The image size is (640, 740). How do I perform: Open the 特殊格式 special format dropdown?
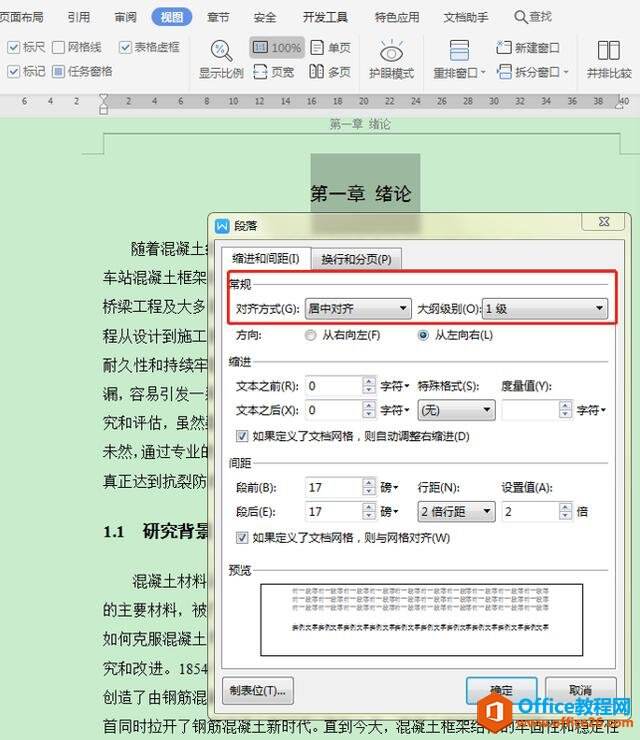[456, 410]
